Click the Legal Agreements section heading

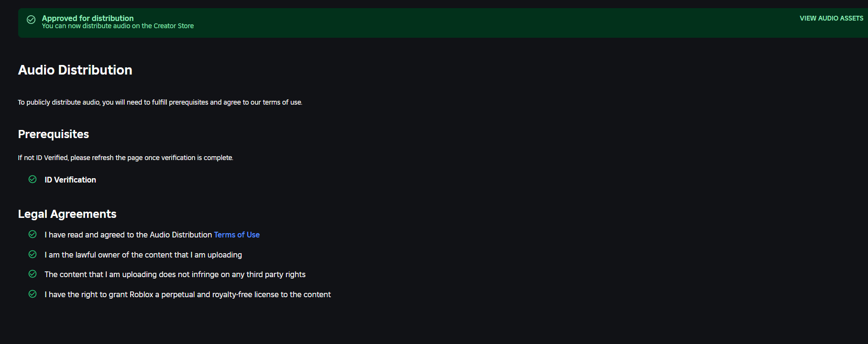pos(67,214)
